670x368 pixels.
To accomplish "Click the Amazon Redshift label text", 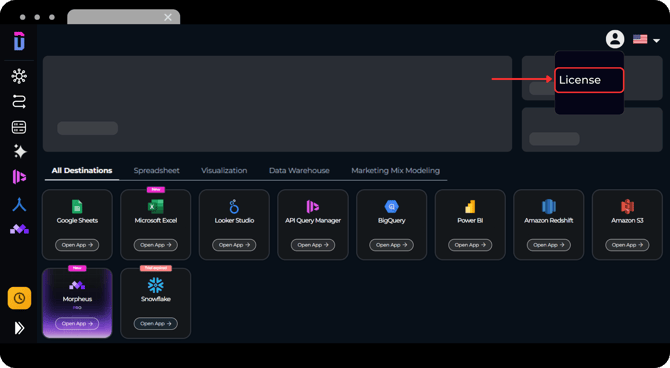I will tap(549, 221).
